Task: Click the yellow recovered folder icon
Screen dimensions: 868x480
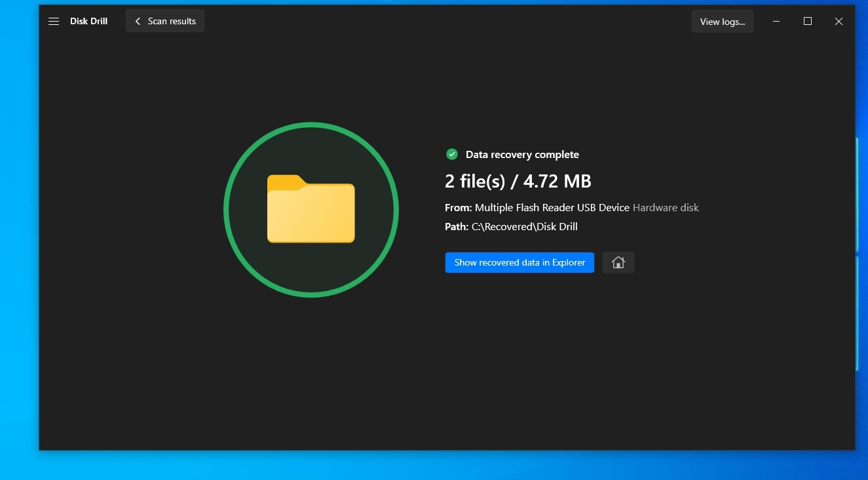Action: 311,209
